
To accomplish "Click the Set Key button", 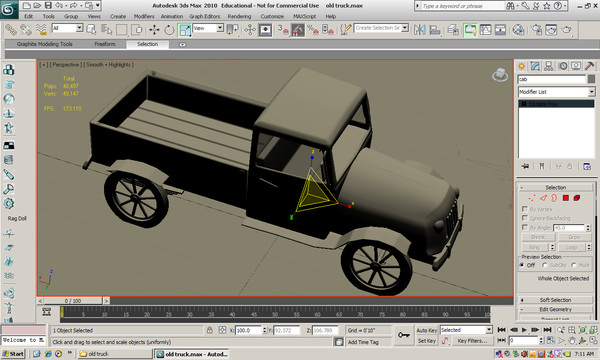I will (x=427, y=340).
